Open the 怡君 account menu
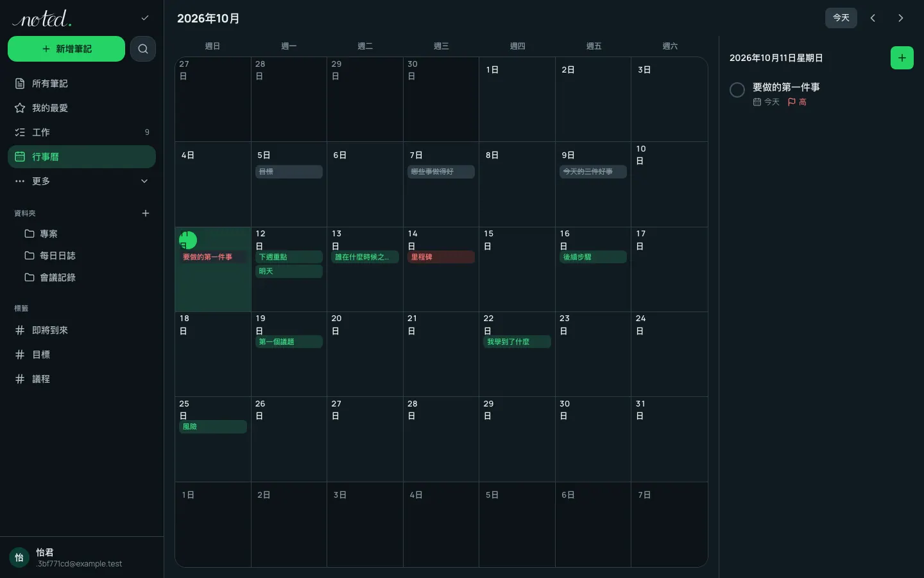This screenshot has width=924, height=578. 81,557
